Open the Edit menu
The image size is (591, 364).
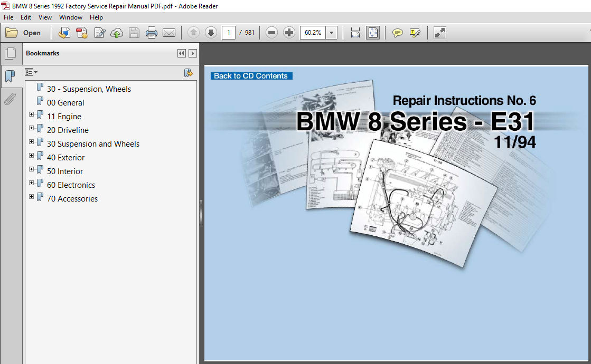pos(26,17)
